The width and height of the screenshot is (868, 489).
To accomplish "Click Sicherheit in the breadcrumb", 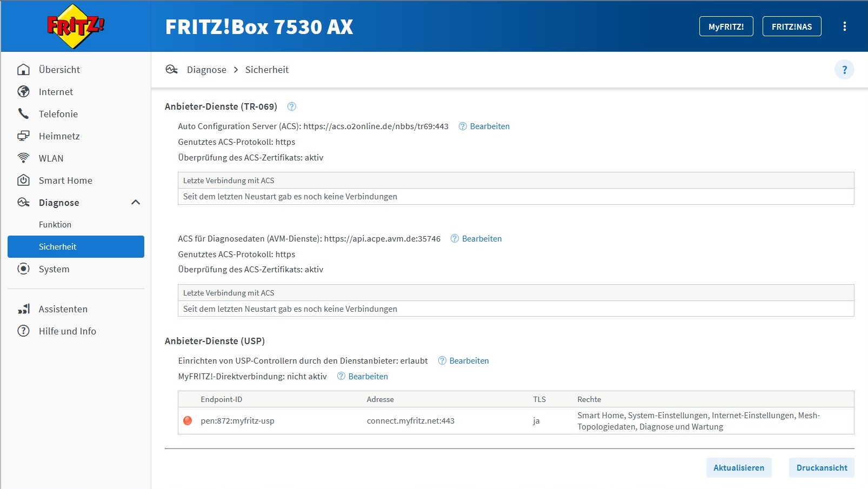I will click(267, 70).
